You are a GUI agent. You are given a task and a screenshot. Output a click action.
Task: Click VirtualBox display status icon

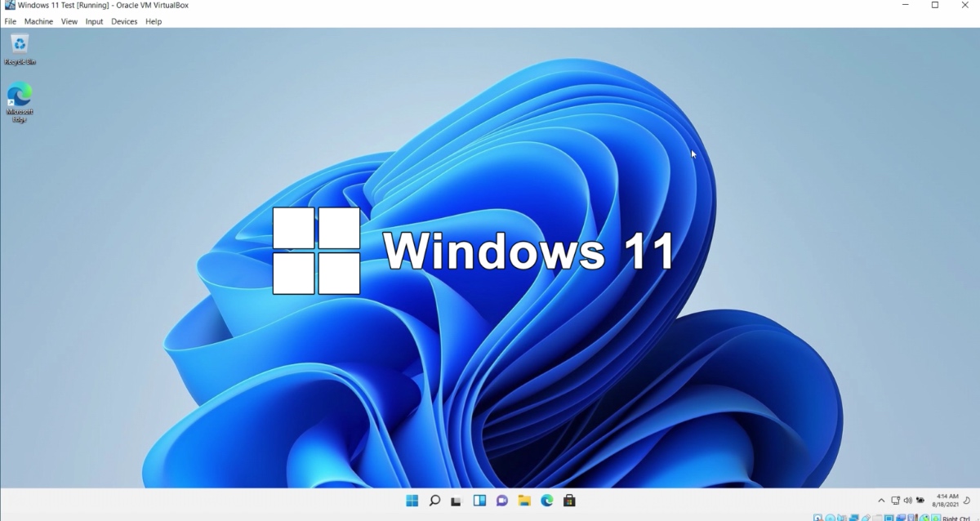pos(889,518)
